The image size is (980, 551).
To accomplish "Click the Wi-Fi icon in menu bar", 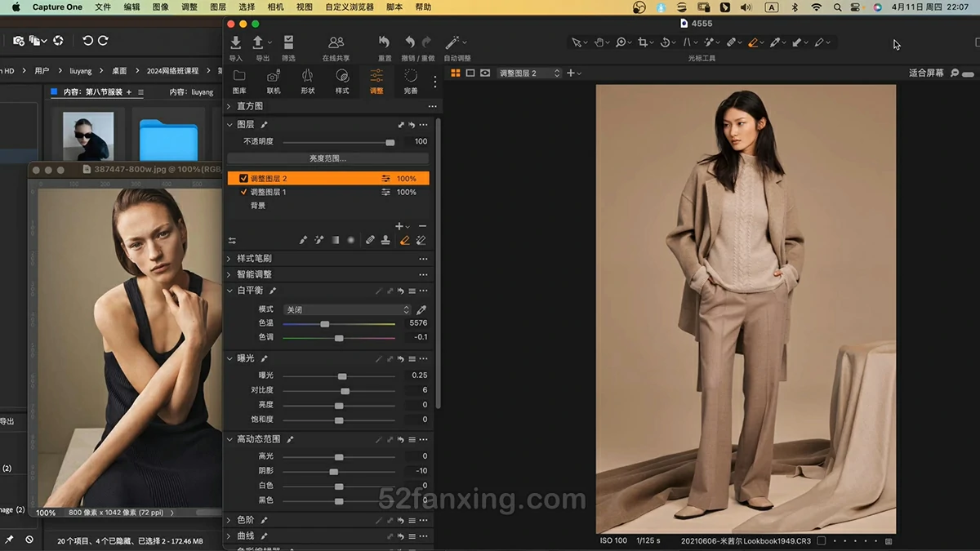I will pos(817,7).
